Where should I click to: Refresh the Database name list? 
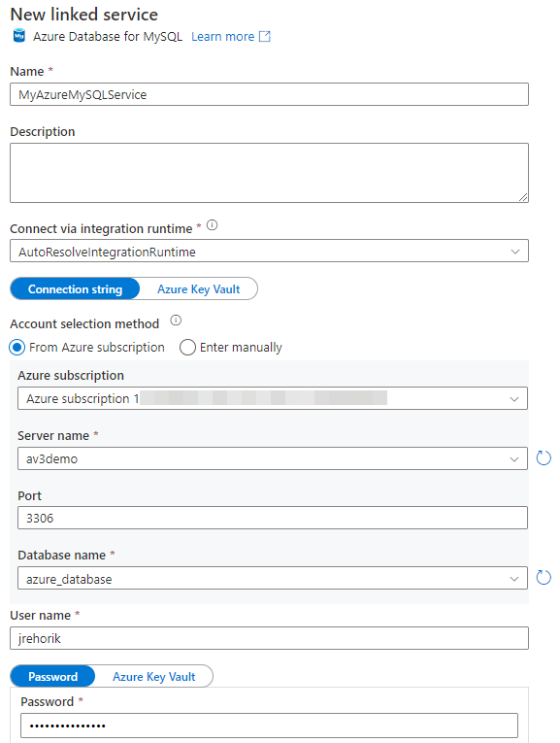tap(544, 578)
